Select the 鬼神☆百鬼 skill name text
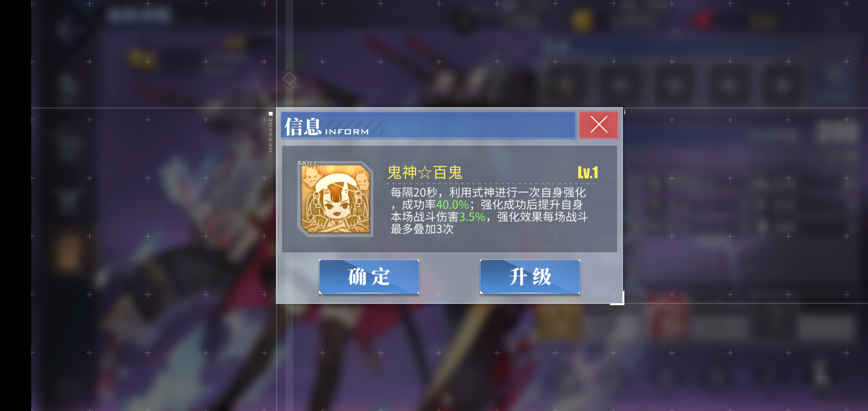Image resolution: width=868 pixels, height=411 pixels. (425, 172)
